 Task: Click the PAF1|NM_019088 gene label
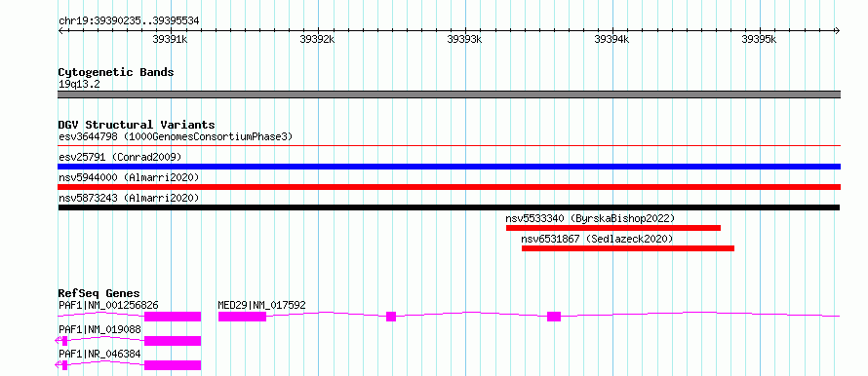[x=99, y=329]
